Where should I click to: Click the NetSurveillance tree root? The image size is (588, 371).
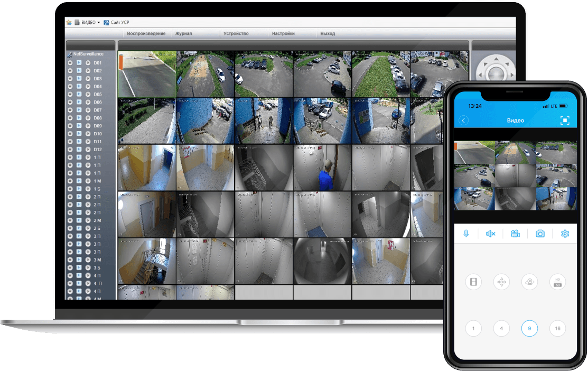[x=88, y=54]
